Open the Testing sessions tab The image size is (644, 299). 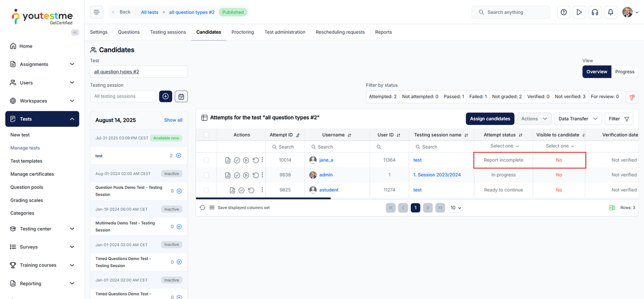point(168,32)
